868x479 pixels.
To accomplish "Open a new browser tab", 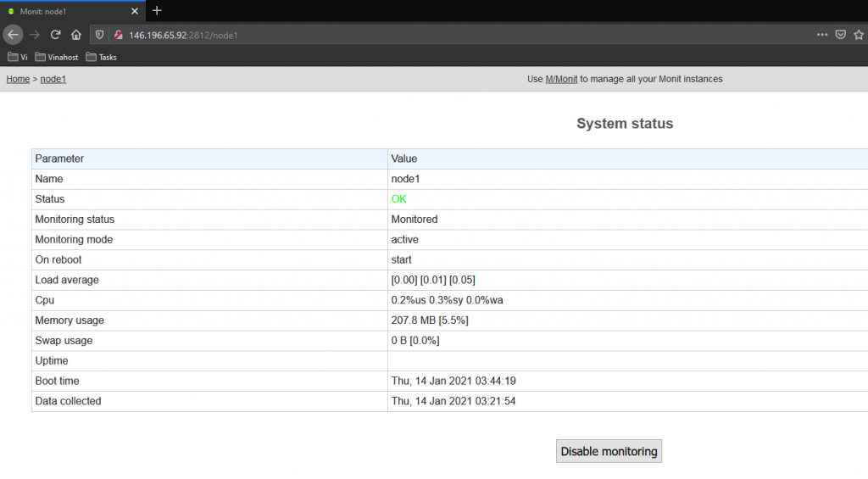I will coord(157,11).
